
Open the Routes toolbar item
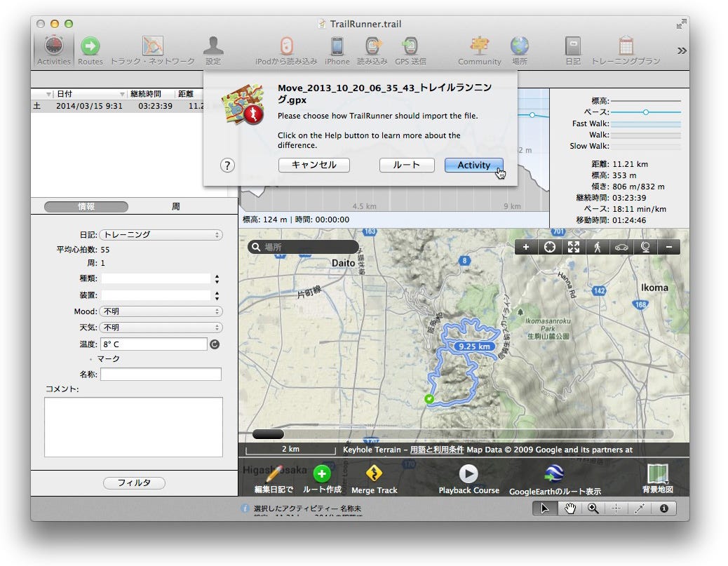point(90,50)
